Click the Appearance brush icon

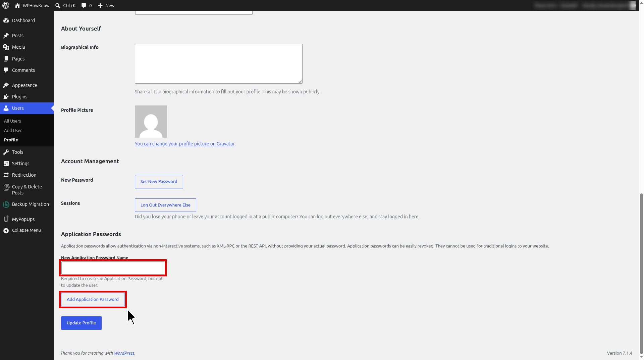(6, 85)
